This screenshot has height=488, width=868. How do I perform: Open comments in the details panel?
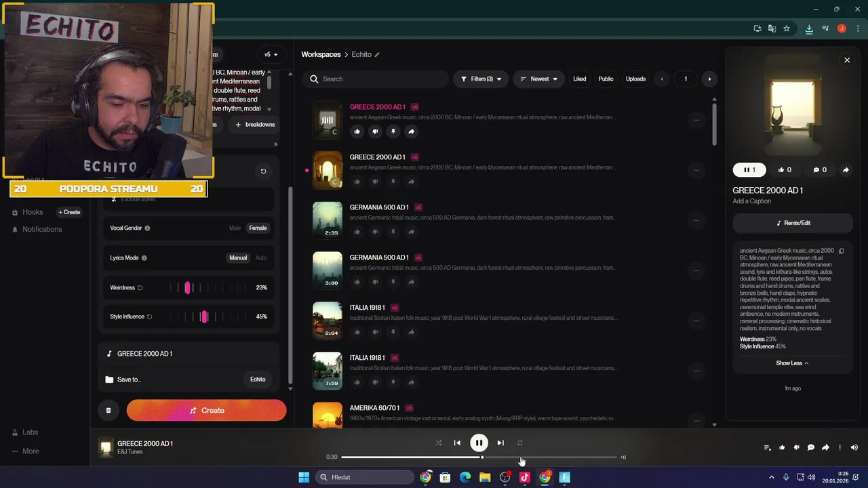pyautogui.click(x=819, y=170)
